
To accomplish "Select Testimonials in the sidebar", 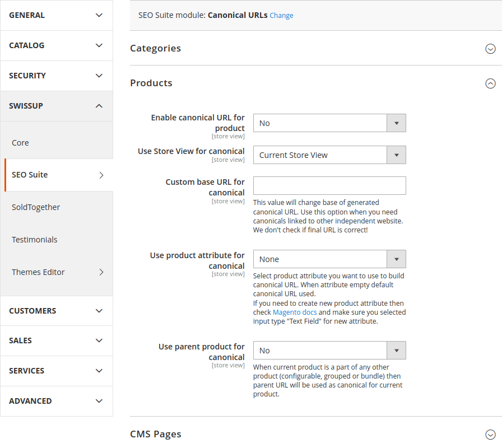I will (x=35, y=240).
